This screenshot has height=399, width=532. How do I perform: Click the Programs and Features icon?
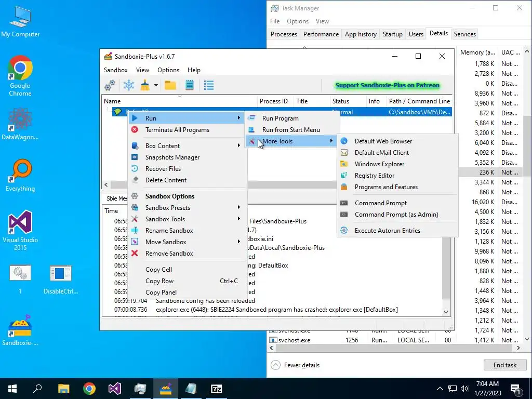point(344,187)
